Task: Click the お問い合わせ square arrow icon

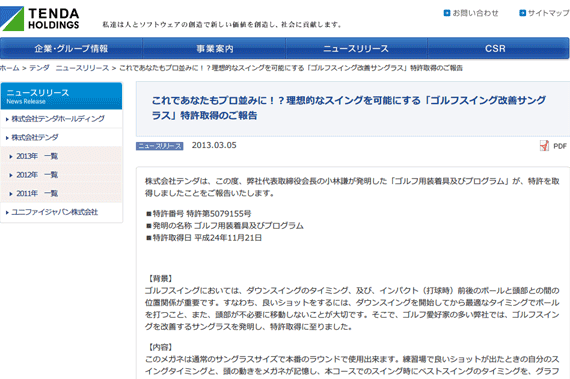Action: (x=447, y=13)
